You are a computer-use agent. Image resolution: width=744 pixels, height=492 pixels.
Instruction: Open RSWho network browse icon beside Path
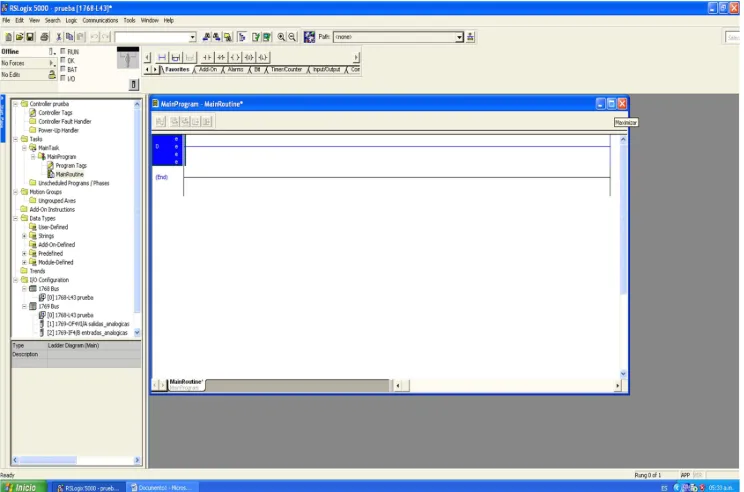tap(309, 37)
